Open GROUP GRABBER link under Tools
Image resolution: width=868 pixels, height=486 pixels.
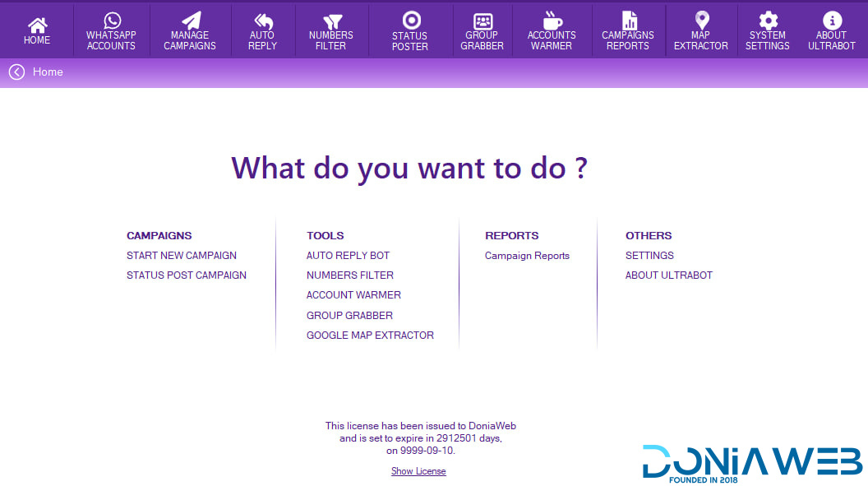[x=350, y=316]
